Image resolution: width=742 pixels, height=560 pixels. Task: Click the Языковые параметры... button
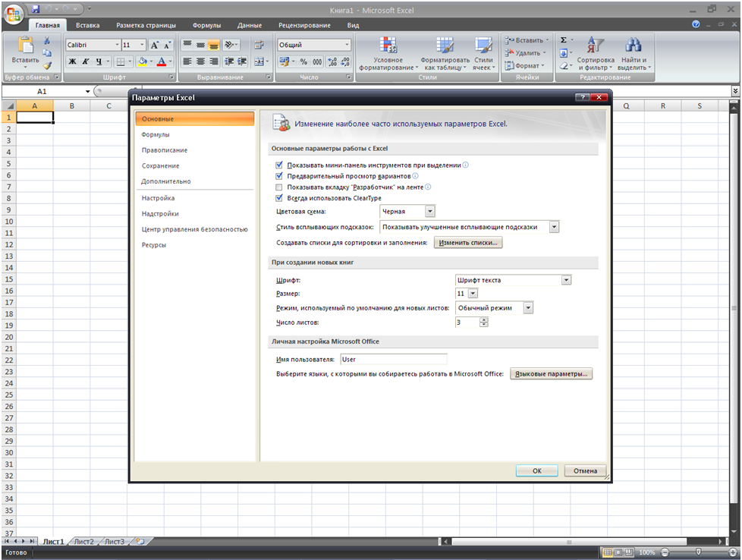click(x=551, y=373)
